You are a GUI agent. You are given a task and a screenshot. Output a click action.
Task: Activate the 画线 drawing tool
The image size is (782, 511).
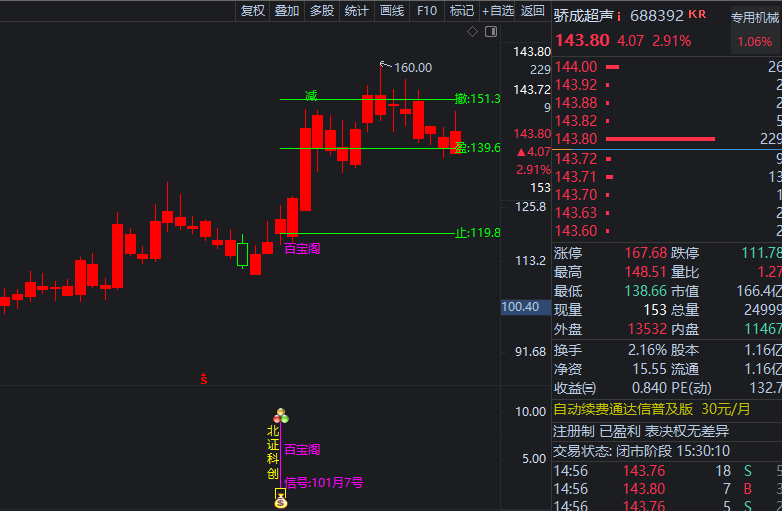(392, 11)
